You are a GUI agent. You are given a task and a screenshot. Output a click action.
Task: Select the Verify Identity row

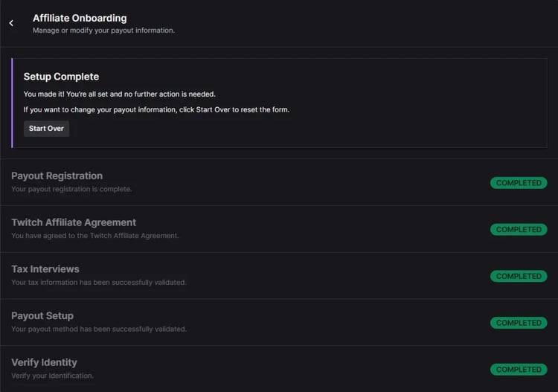coord(44,362)
